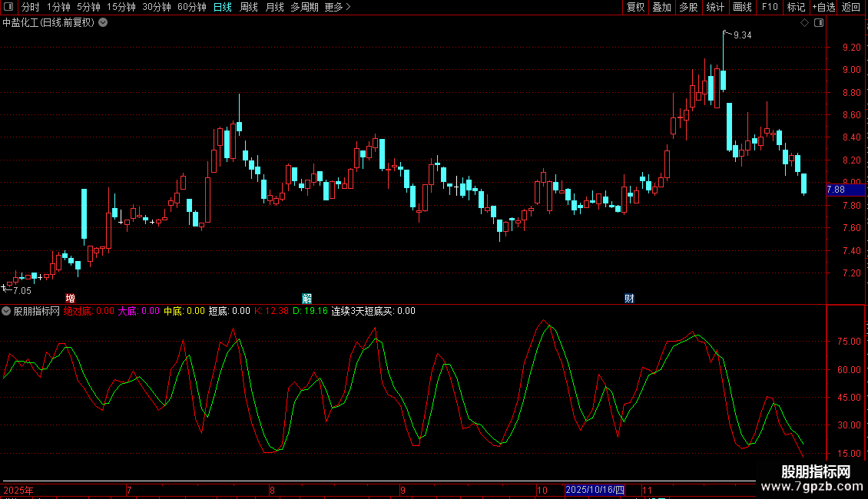Select the 日线 daily chart tab
The height and width of the screenshot is (499, 868).
pos(223,7)
